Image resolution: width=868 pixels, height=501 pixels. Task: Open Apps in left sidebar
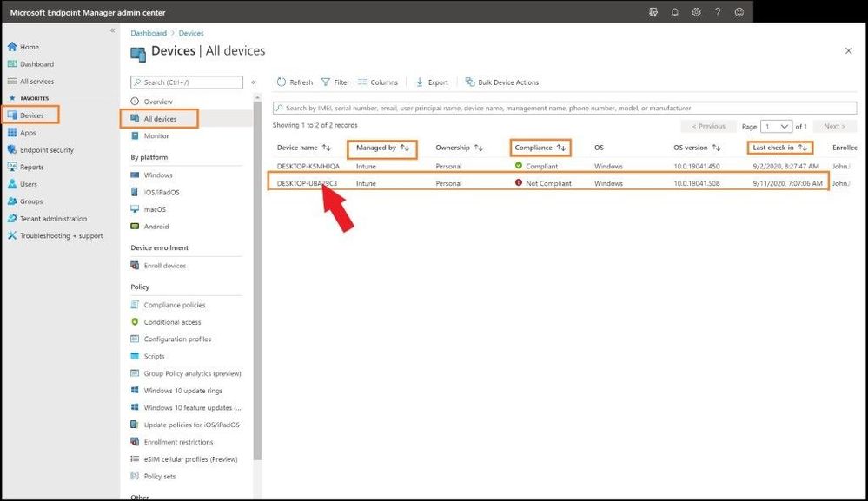click(x=22, y=133)
